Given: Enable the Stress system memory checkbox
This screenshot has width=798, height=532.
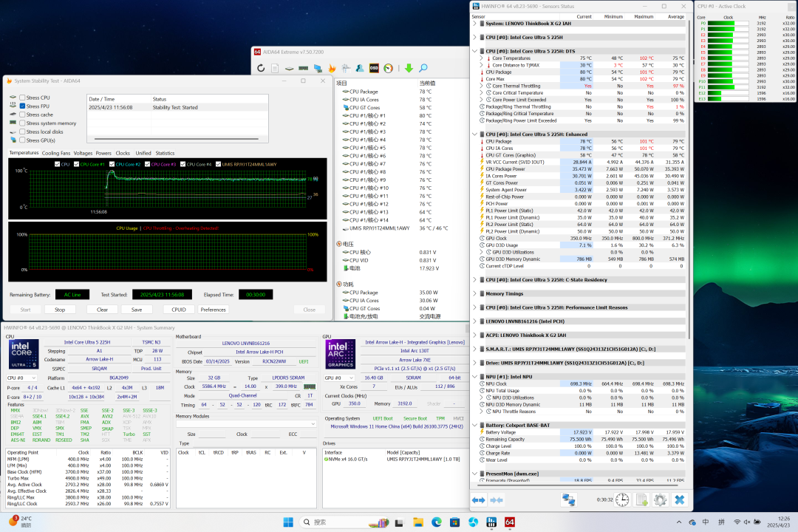Looking at the screenshot, I should pos(22,123).
